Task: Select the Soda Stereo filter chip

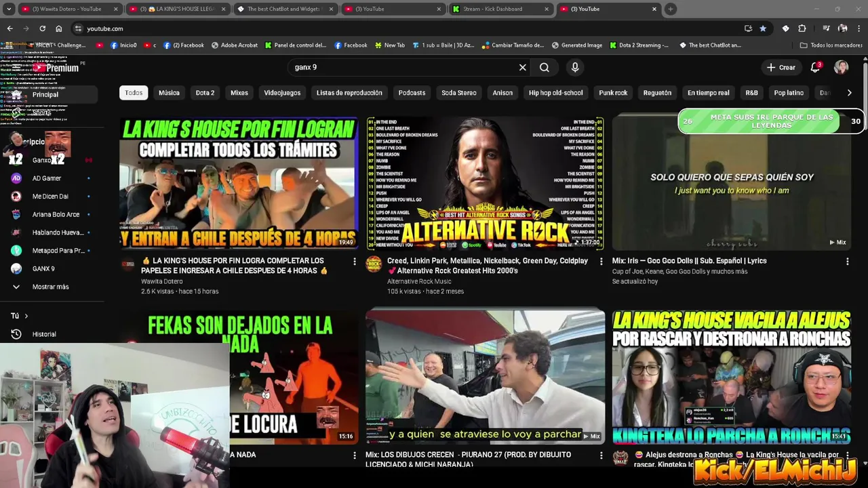Action: click(459, 93)
